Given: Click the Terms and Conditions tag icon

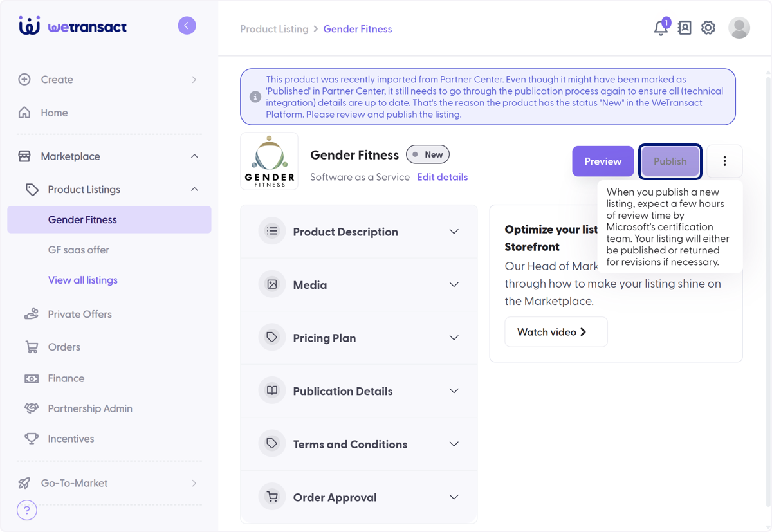Looking at the screenshot, I should (272, 443).
